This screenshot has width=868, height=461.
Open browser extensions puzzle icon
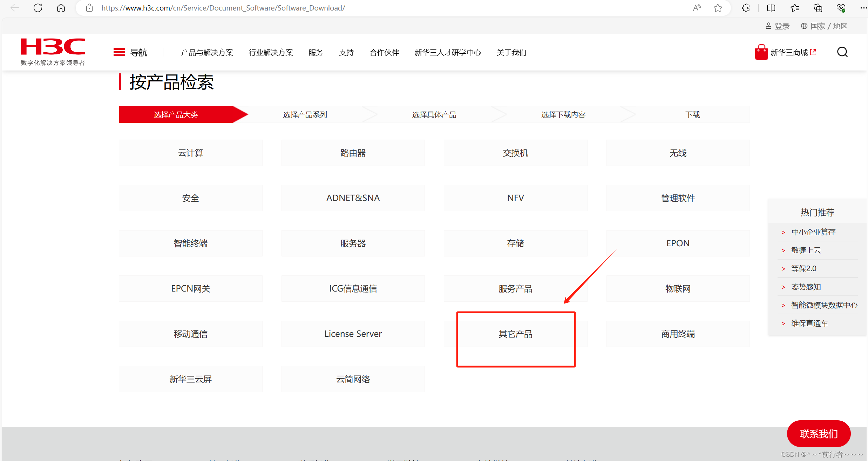coord(746,8)
